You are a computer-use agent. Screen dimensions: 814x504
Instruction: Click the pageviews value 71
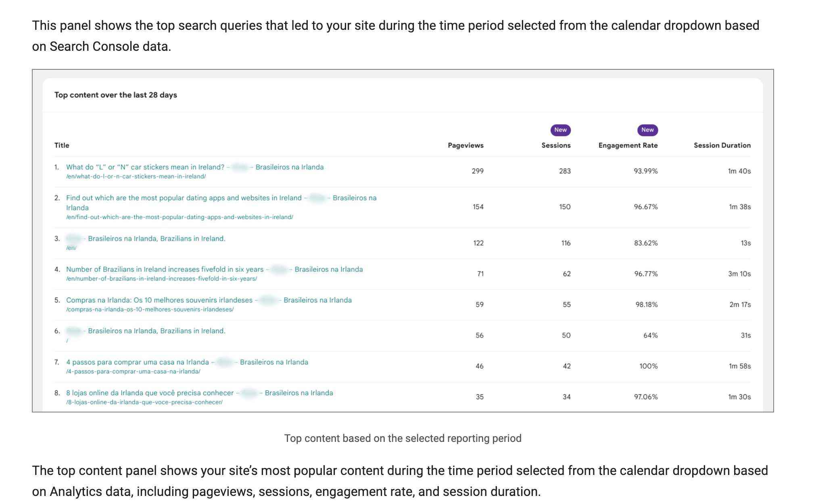480,274
